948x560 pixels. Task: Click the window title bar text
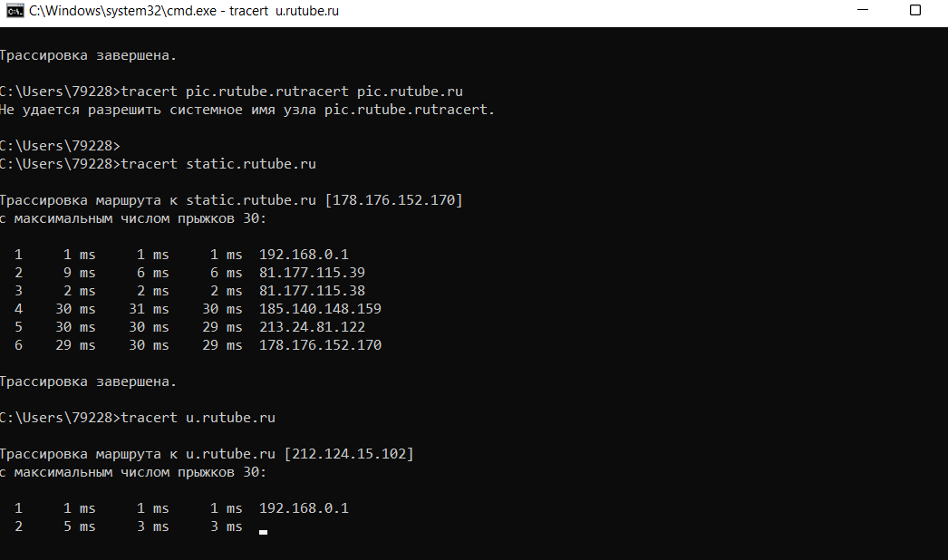(x=183, y=14)
